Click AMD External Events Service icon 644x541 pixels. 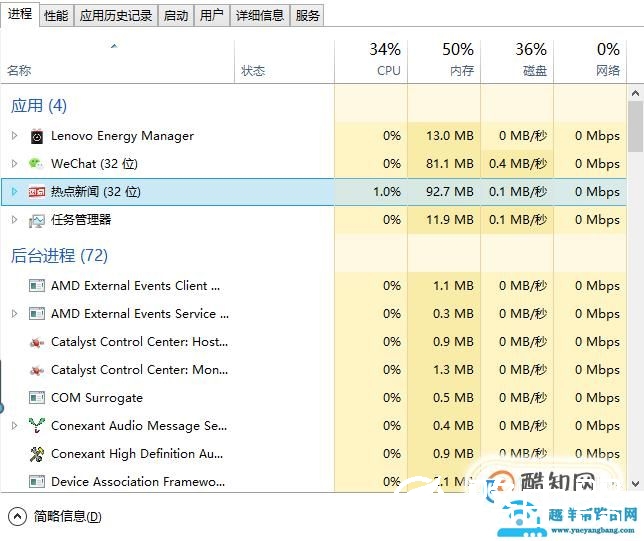[37, 314]
